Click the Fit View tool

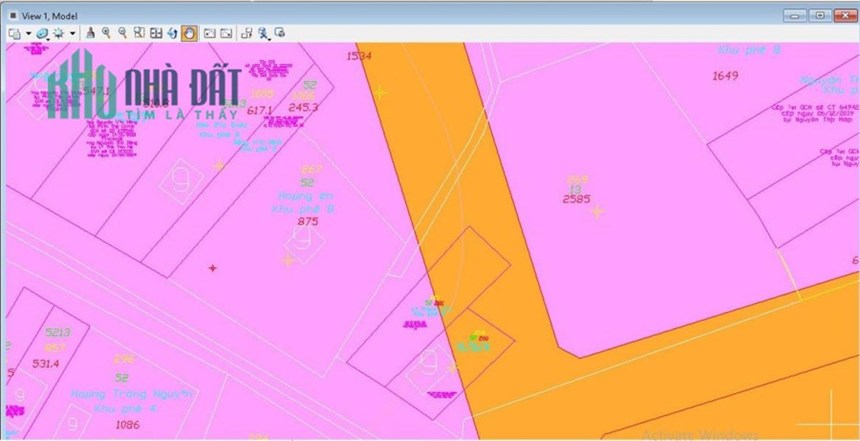[156, 33]
